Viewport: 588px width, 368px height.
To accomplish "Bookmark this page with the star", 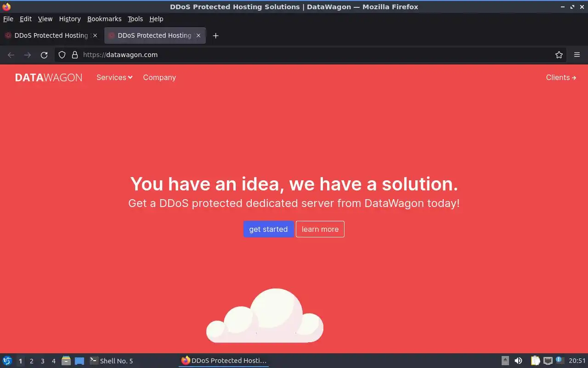I will [559, 55].
